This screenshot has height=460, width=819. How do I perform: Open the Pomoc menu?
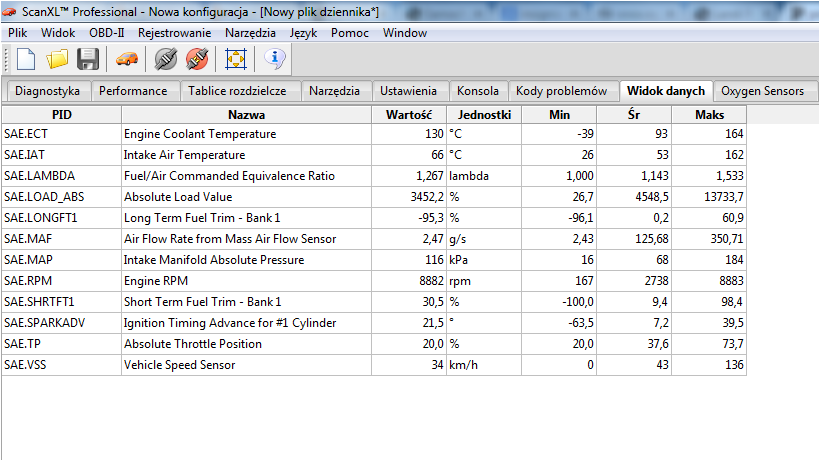(x=349, y=33)
